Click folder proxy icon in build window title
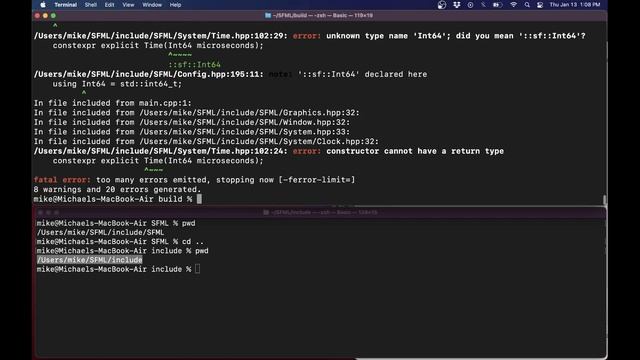Image resolution: width=640 pixels, height=360 pixels. [x=268, y=16]
